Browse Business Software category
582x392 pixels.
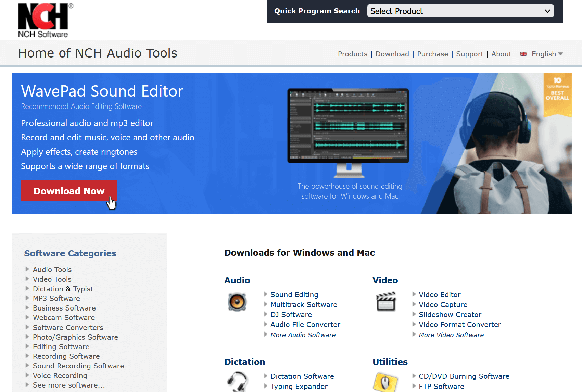click(x=64, y=308)
